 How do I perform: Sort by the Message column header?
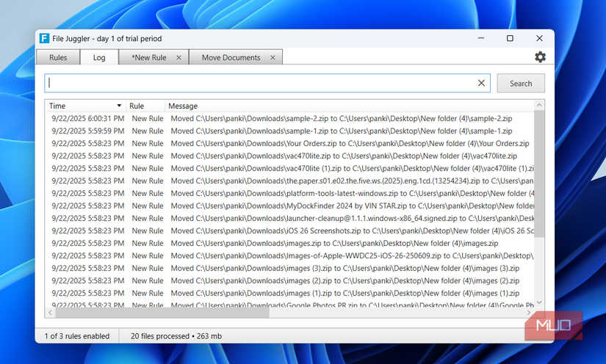(350, 106)
